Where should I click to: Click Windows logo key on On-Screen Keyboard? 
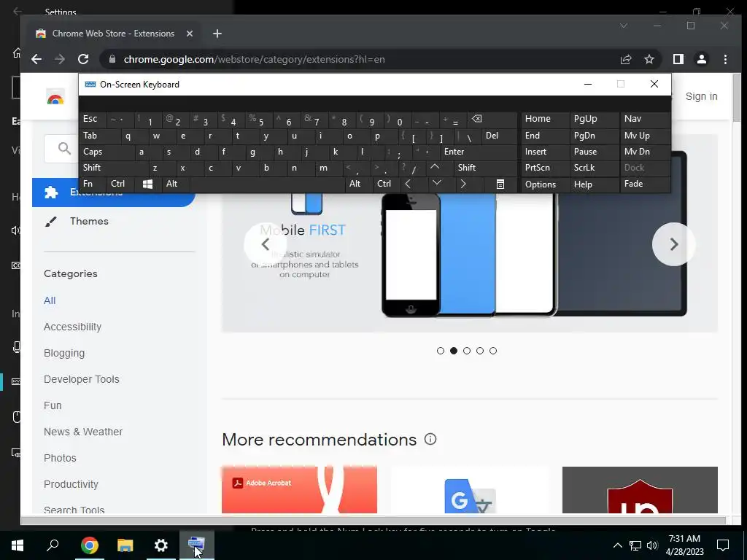pos(147,184)
